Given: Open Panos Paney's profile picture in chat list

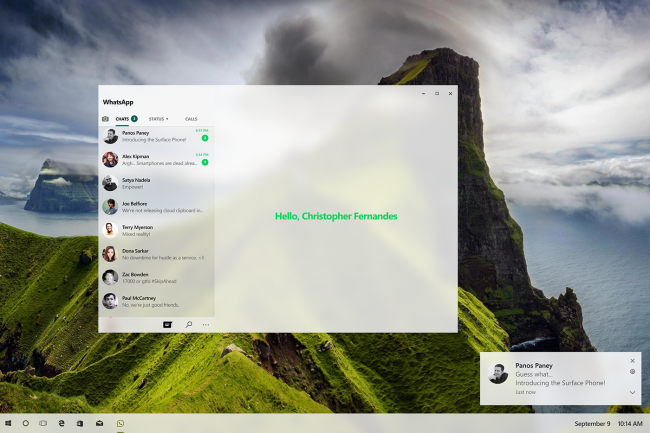Looking at the screenshot, I should click(x=110, y=136).
